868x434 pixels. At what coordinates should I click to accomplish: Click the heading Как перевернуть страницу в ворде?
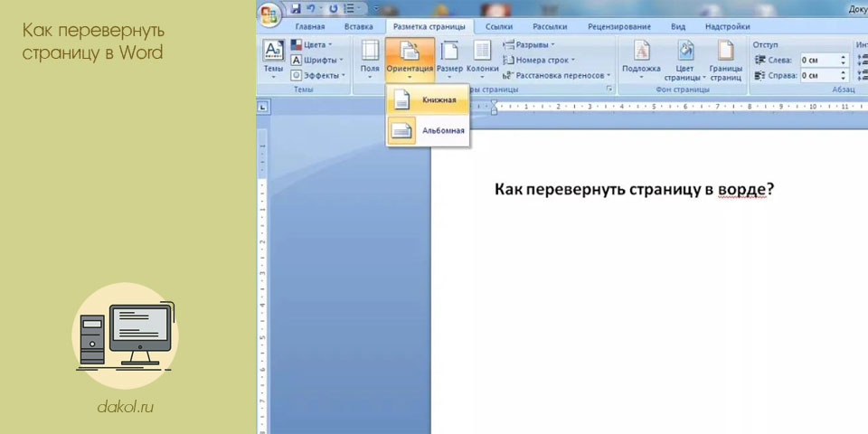pyautogui.click(x=634, y=189)
